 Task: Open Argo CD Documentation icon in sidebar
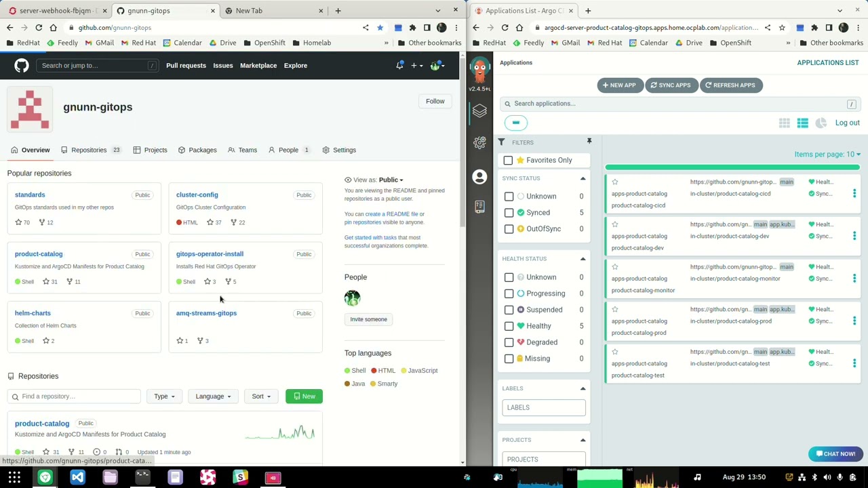coord(479,207)
